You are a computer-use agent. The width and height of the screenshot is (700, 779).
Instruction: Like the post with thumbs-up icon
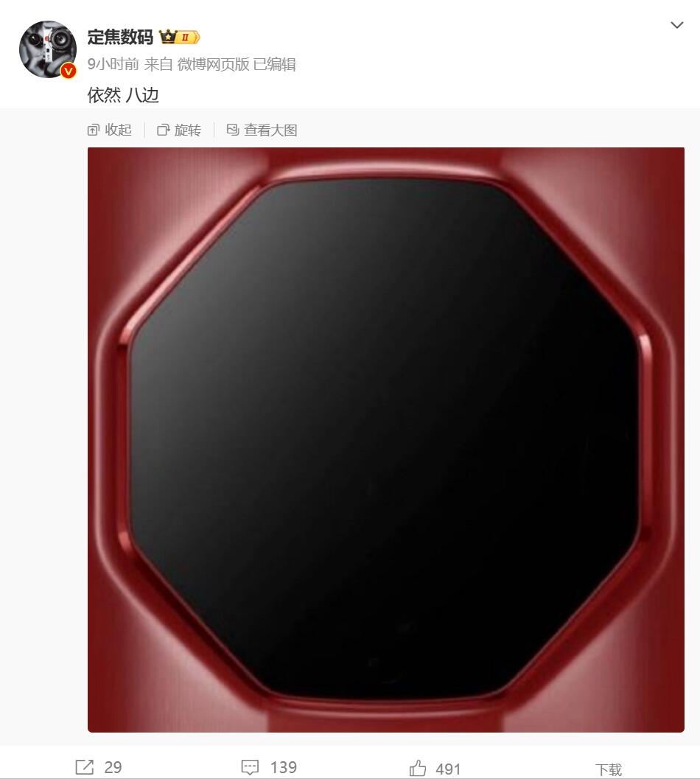[418, 768]
